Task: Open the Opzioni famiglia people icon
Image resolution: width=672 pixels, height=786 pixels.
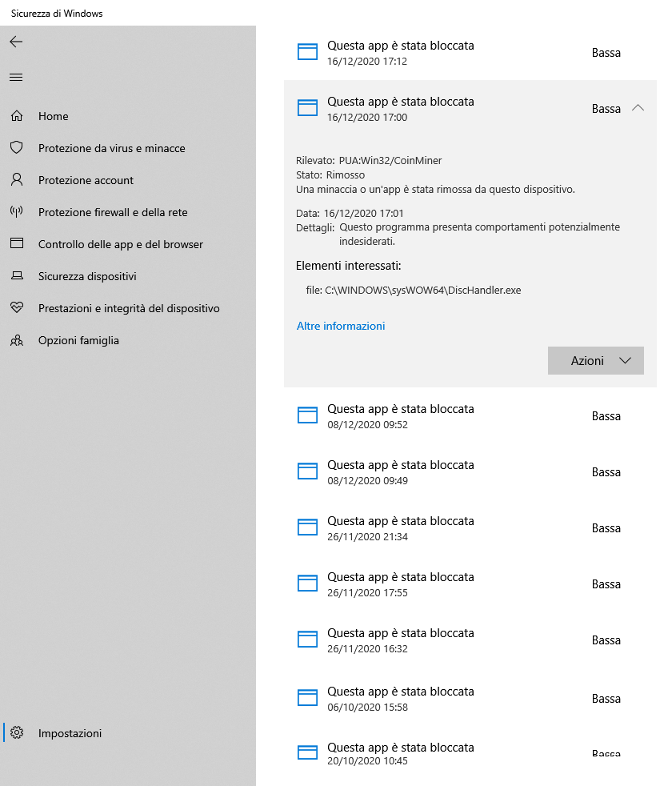Action: 17,340
